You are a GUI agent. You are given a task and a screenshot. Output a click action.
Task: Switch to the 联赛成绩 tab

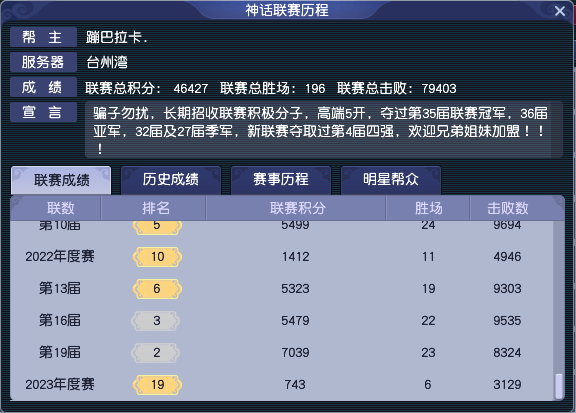coord(61,180)
